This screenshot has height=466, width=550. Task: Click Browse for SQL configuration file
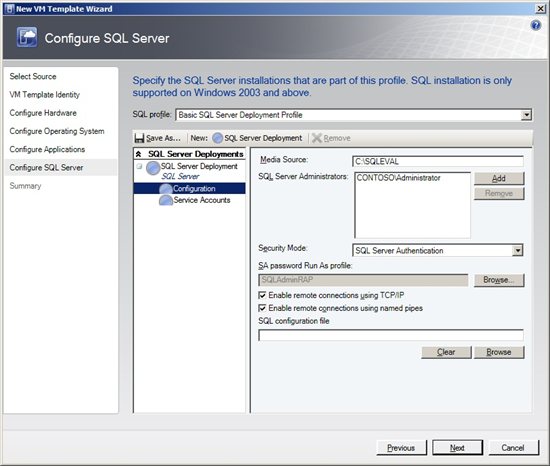(499, 352)
